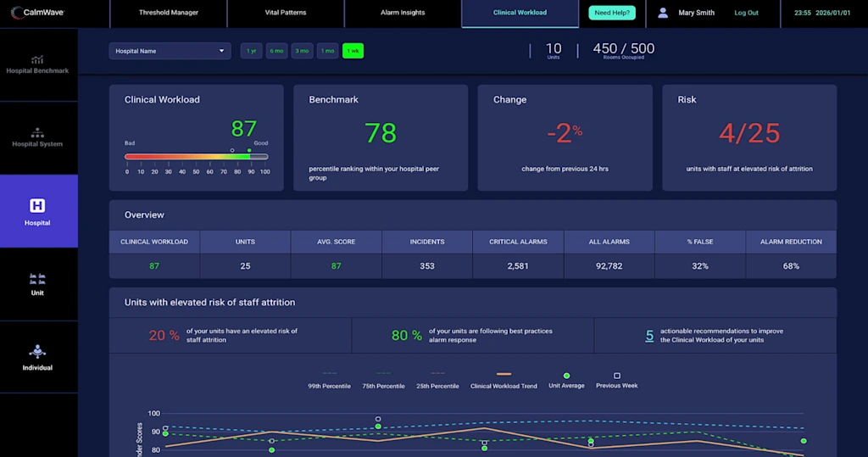This screenshot has width=868, height=457.
Task: Click the Need Help? button
Action: 611,13
